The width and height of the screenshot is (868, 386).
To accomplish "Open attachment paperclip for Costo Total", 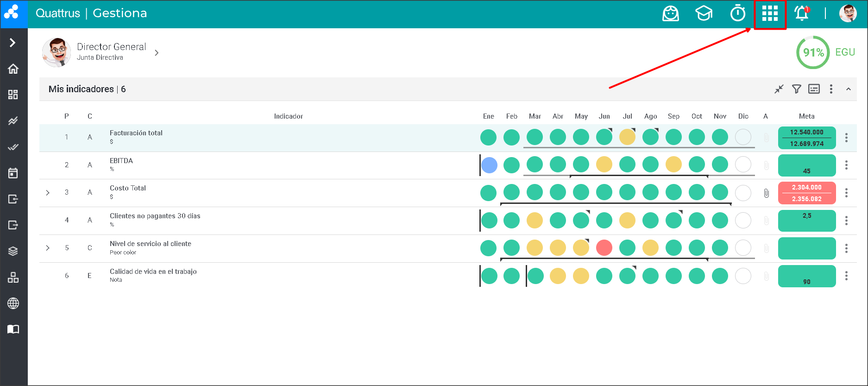I will [x=766, y=193].
